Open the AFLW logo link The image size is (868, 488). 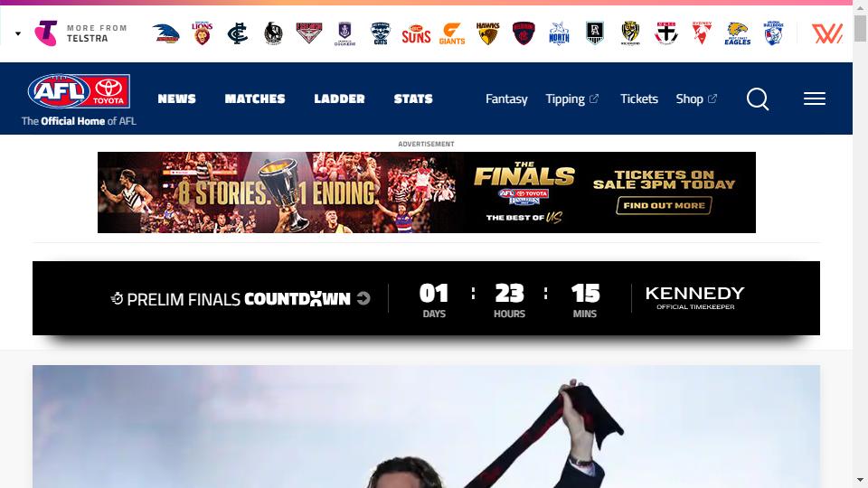(x=827, y=33)
